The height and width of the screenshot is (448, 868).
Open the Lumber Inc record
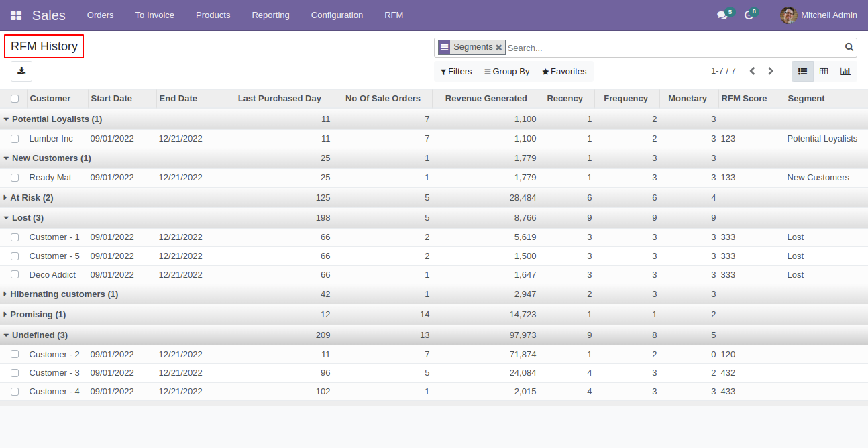point(51,139)
